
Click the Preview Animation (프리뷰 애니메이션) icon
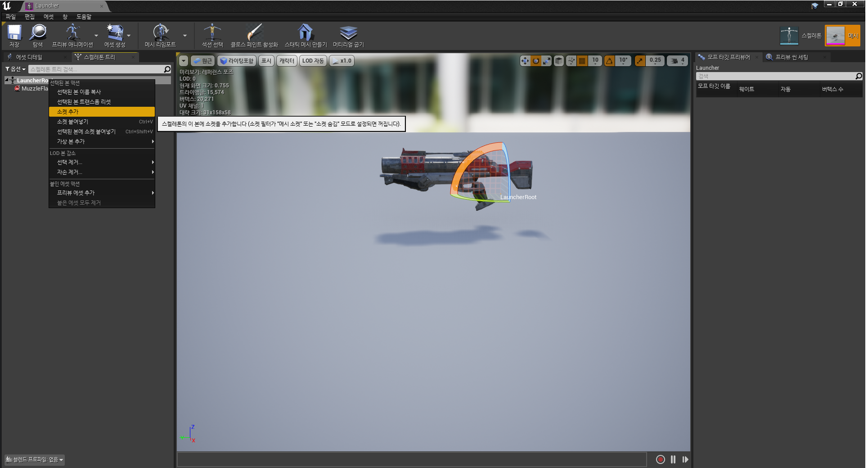72,36
